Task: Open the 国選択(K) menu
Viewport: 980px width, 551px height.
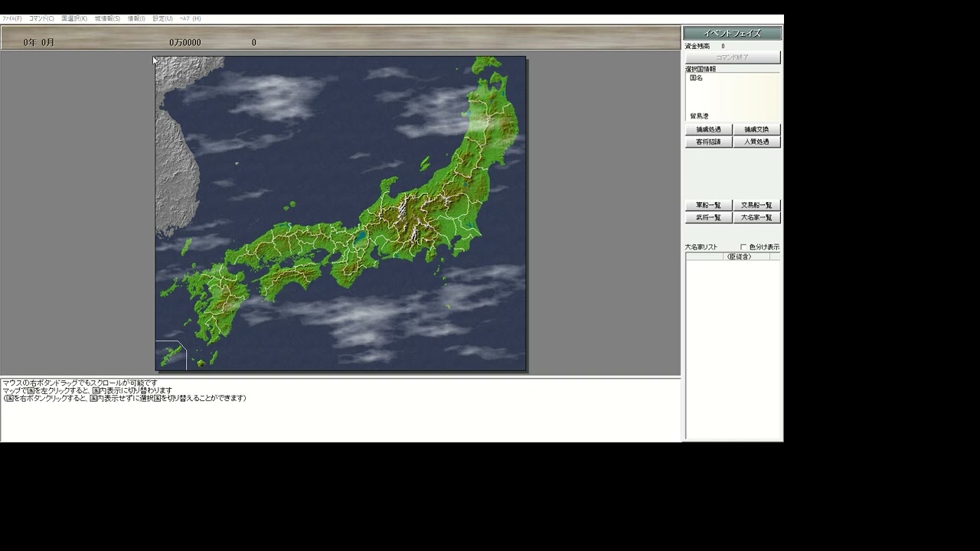Action: pos(74,18)
